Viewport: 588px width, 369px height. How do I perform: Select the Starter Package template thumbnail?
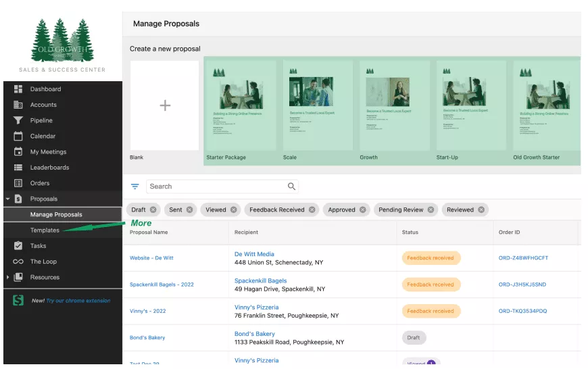coord(241,105)
